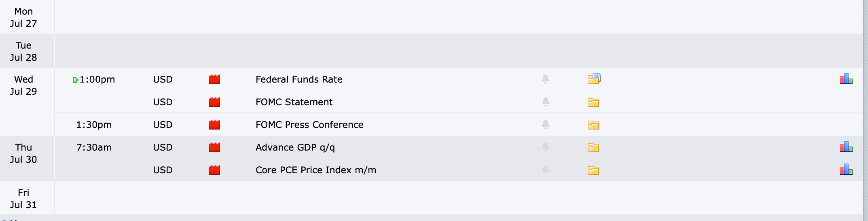Click the Advance GDP q/q event name
Screen dimensions: 868x221
click(295, 147)
